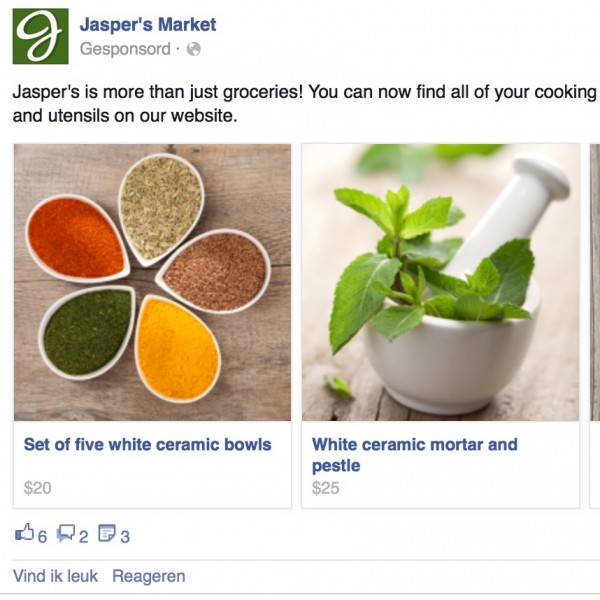The width and height of the screenshot is (600, 600).
Task: Click the thumbs-up likes icon
Action: pos(24,532)
